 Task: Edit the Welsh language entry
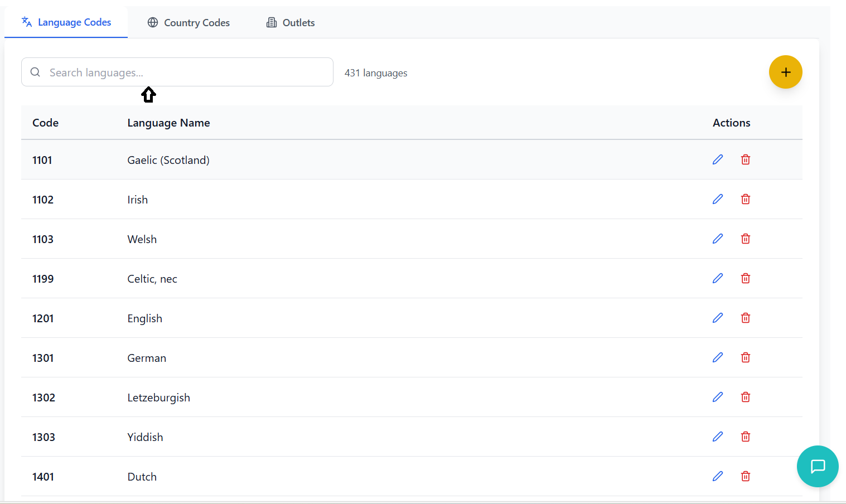pyautogui.click(x=718, y=239)
